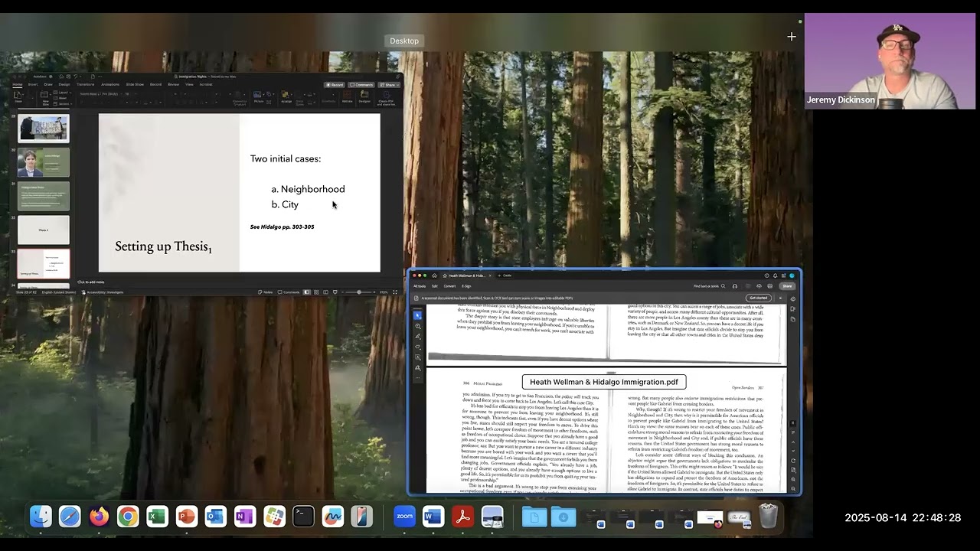The width and height of the screenshot is (980, 551).
Task: Click 'See Hidalgo pp. 303-305' text
Action: [282, 227]
